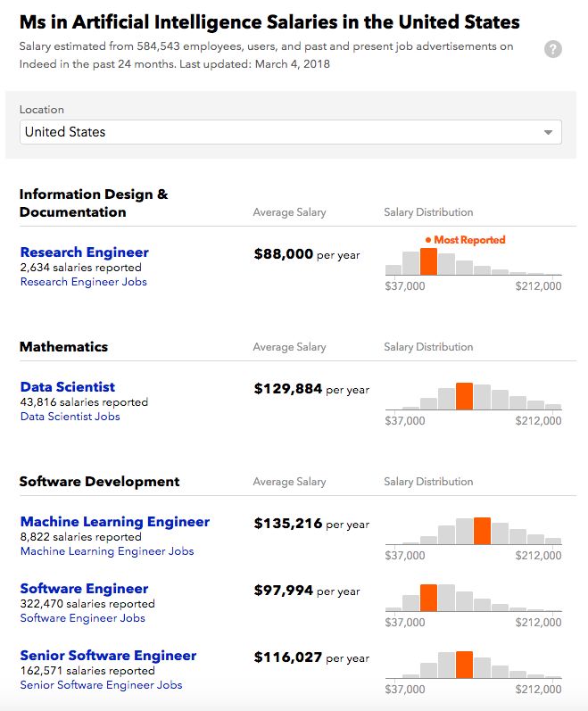Open the Senior Software Engineer title link
The height and width of the screenshot is (711, 588).
[109, 656]
